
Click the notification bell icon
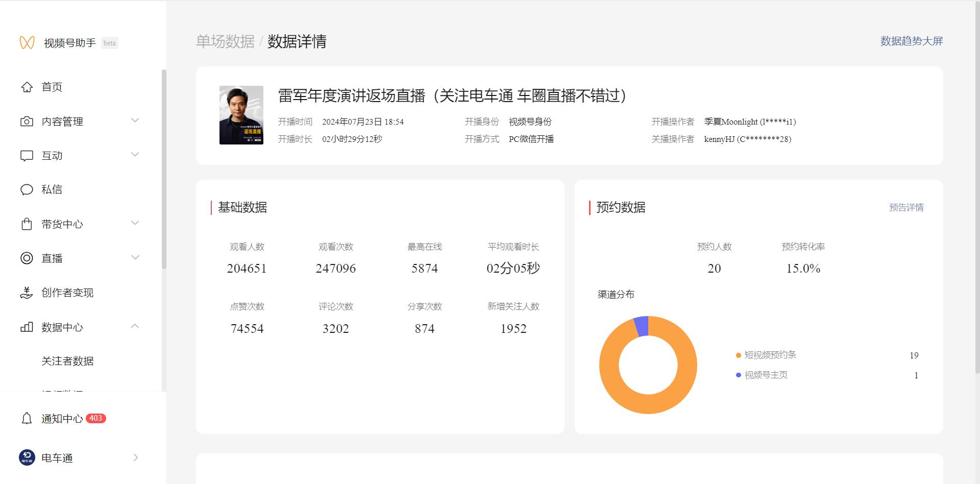click(27, 419)
